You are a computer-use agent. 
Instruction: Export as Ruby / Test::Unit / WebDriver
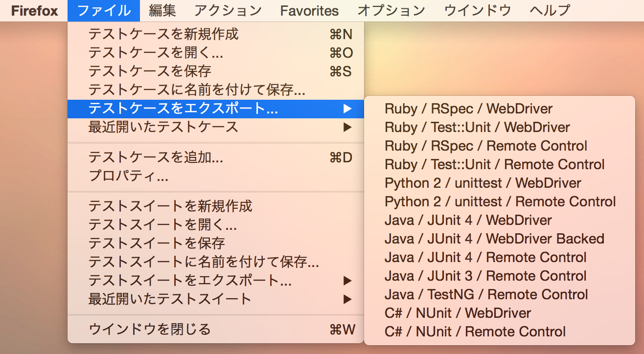click(x=500, y=127)
